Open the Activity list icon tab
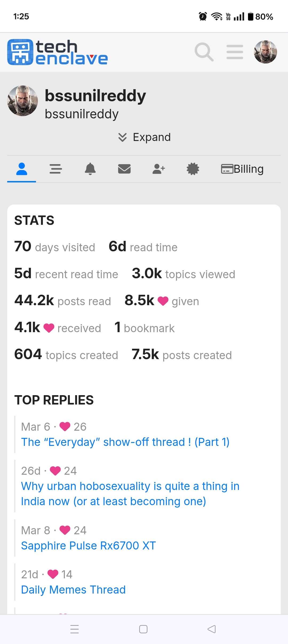 56,169
